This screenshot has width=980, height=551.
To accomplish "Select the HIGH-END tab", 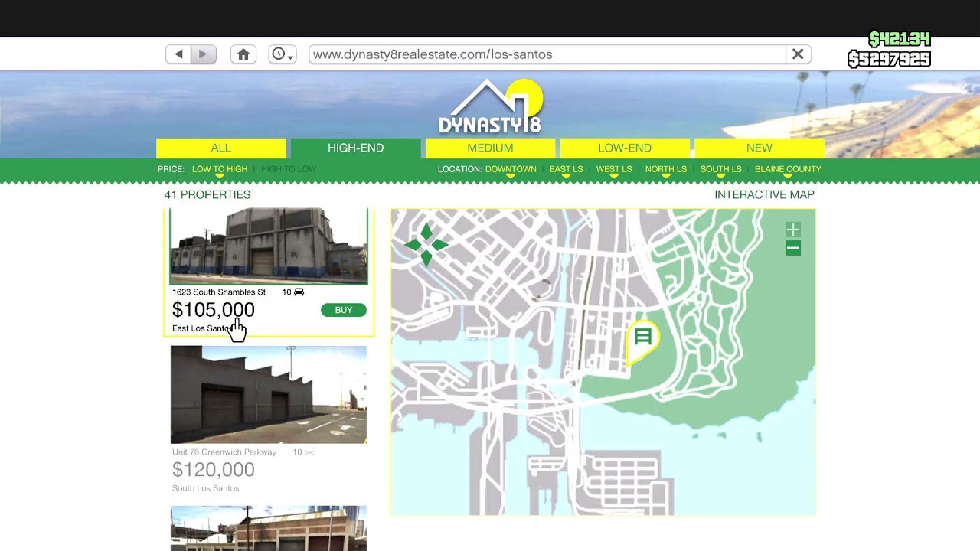I will (356, 148).
